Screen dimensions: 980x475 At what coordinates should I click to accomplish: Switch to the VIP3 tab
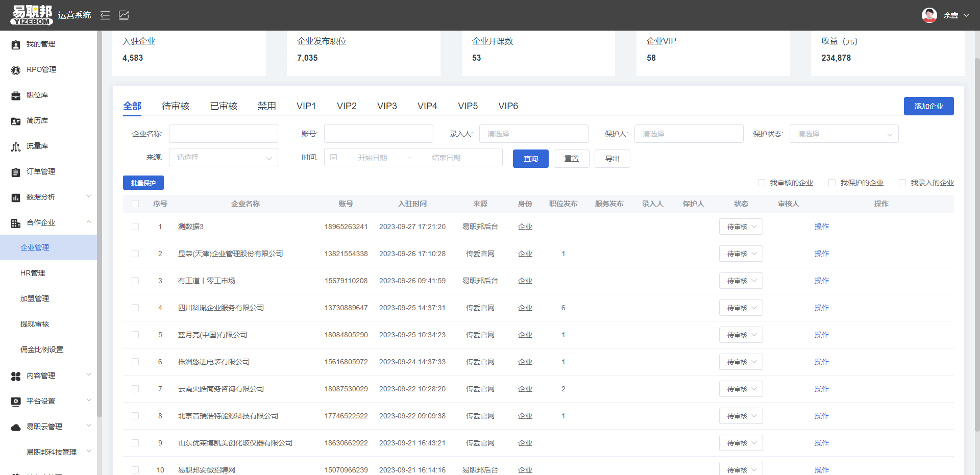pyautogui.click(x=387, y=106)
